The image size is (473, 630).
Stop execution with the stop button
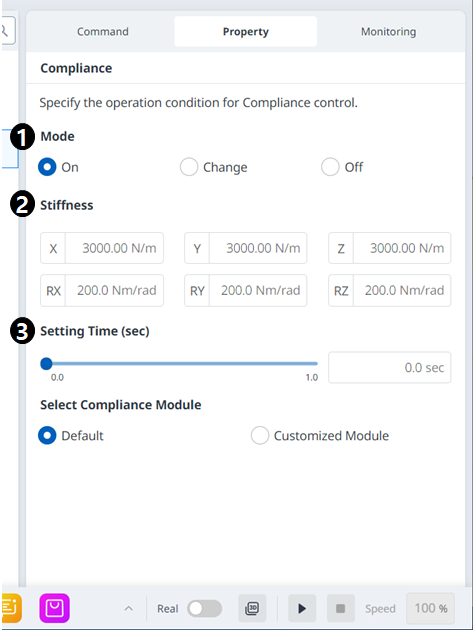pyautogui.click(x=340, y=608)
